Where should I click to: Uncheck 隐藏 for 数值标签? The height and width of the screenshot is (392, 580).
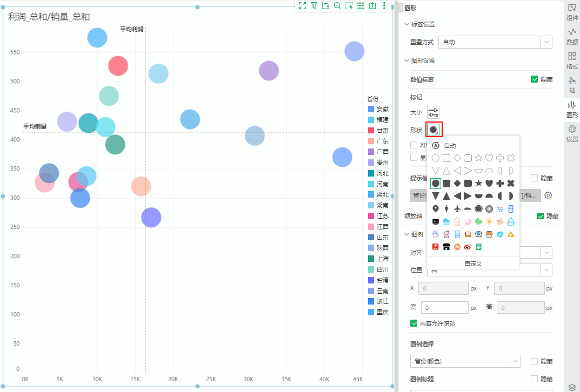pyautogui.click(x=535, y=79)
